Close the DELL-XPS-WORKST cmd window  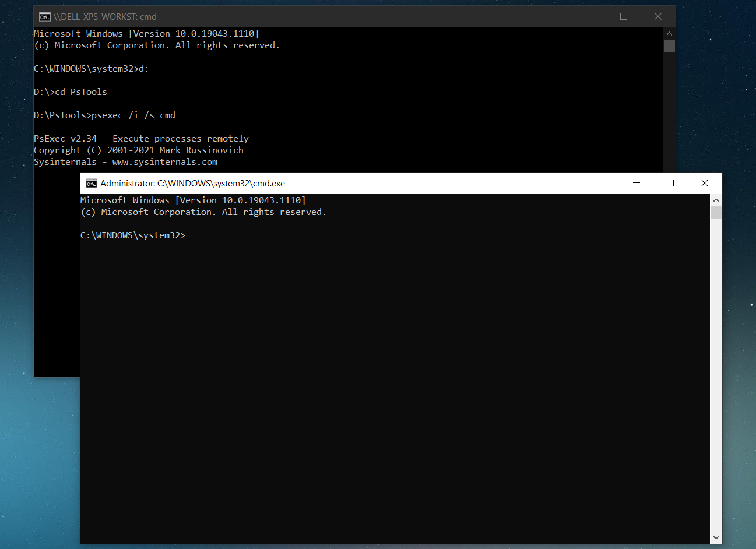658,16
